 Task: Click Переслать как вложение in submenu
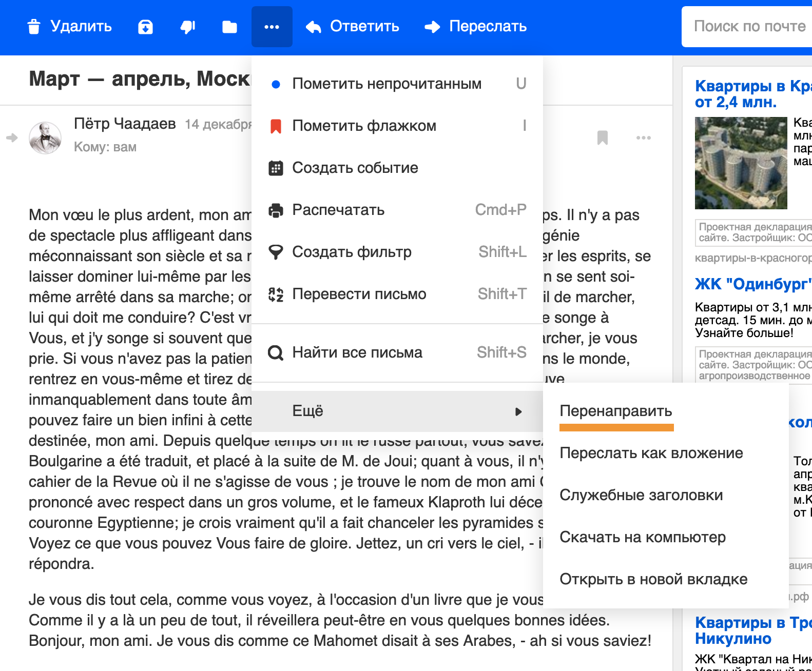(x=666, y=453)
